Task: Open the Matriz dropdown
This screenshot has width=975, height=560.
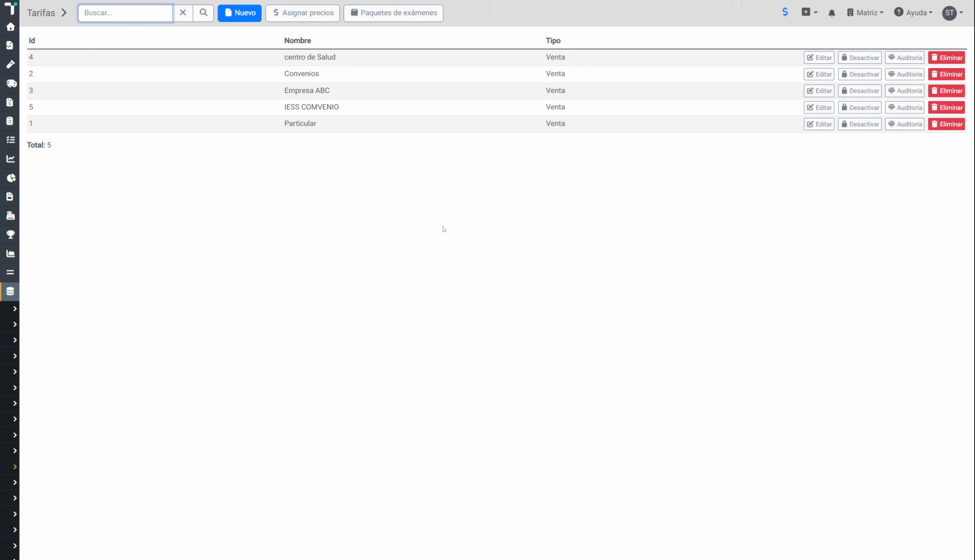Action: pyautogui.click(x=865, y=13)
